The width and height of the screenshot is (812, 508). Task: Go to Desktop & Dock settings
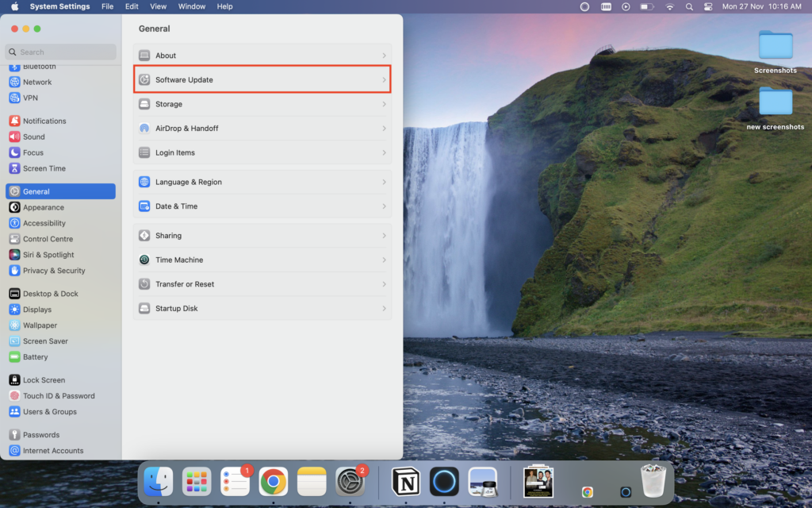[50, 294]
